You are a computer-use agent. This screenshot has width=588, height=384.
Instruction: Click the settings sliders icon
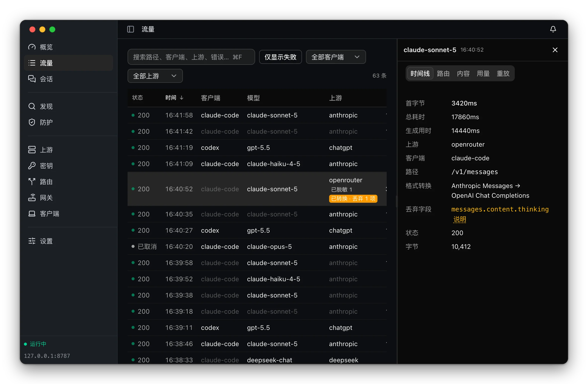[x=32, y=241]
